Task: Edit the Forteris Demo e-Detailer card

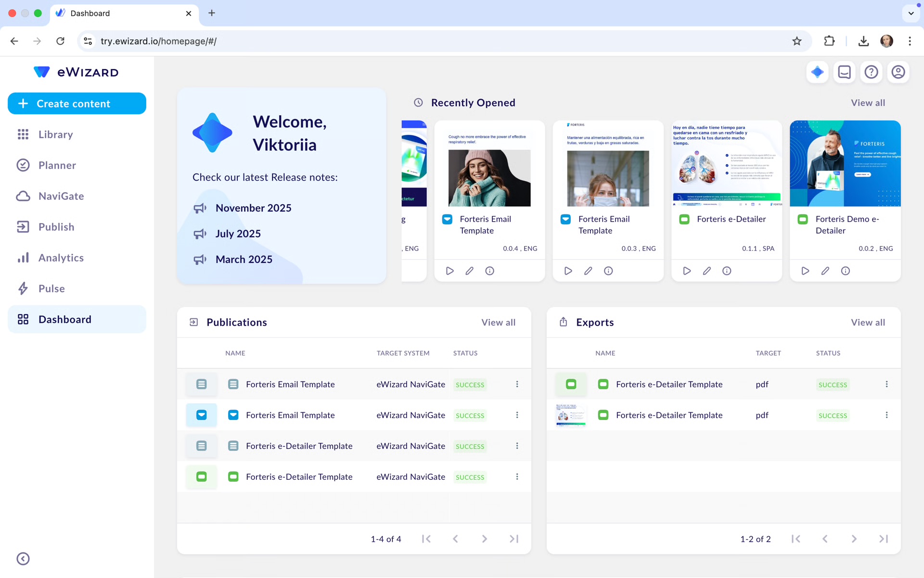Action: pyautogui.click(x=825, y=271)
